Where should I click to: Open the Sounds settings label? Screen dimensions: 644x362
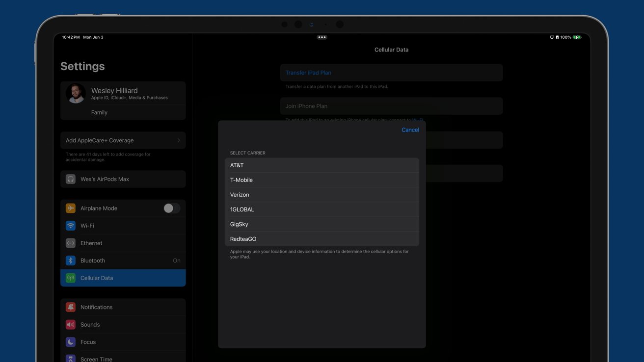(90, 325)
